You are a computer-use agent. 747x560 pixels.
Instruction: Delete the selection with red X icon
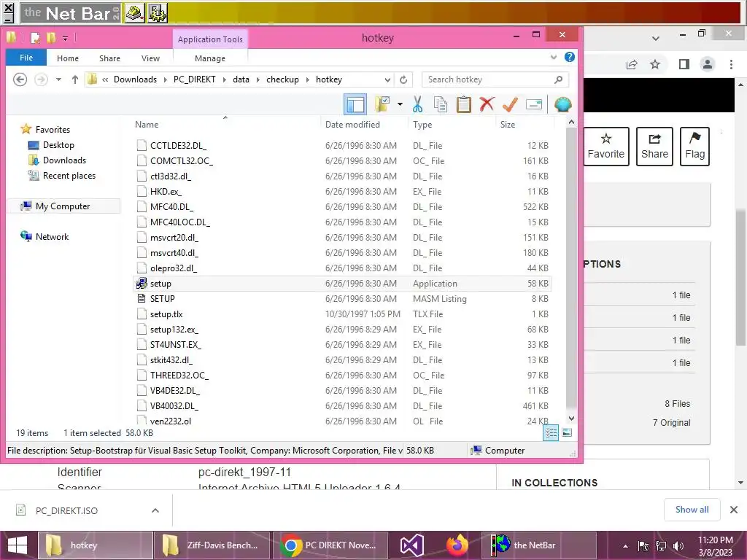487,104
